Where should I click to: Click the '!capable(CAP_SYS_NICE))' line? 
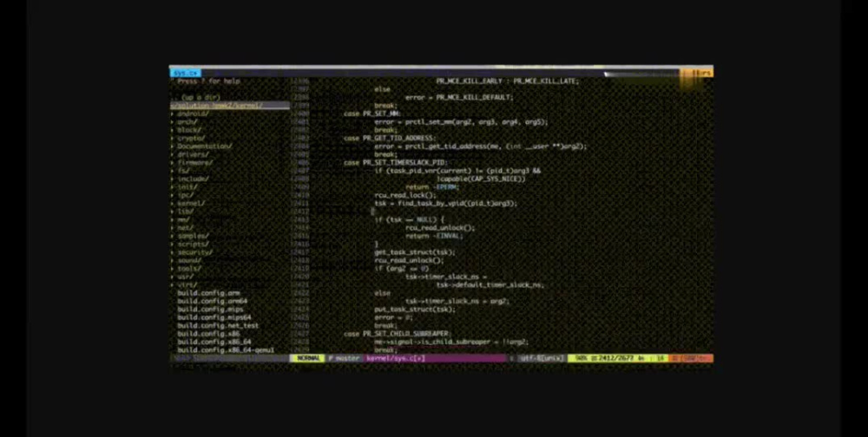[x=481, y=179]
